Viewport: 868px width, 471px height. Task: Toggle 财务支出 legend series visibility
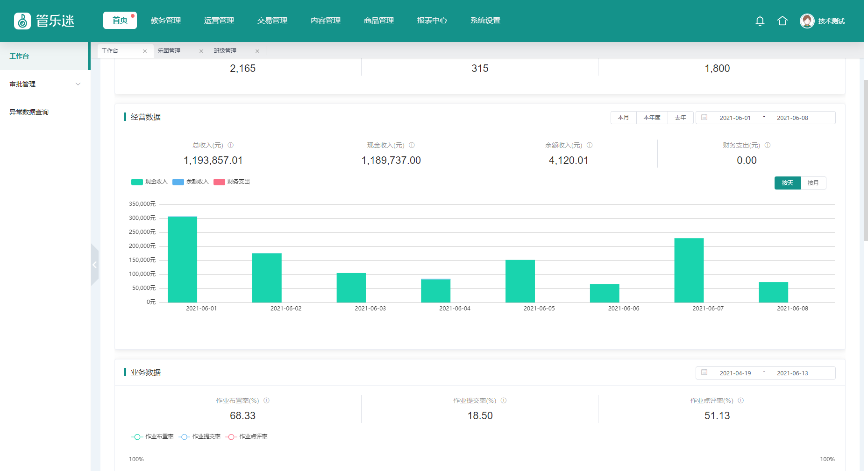(x=232, y=182)
